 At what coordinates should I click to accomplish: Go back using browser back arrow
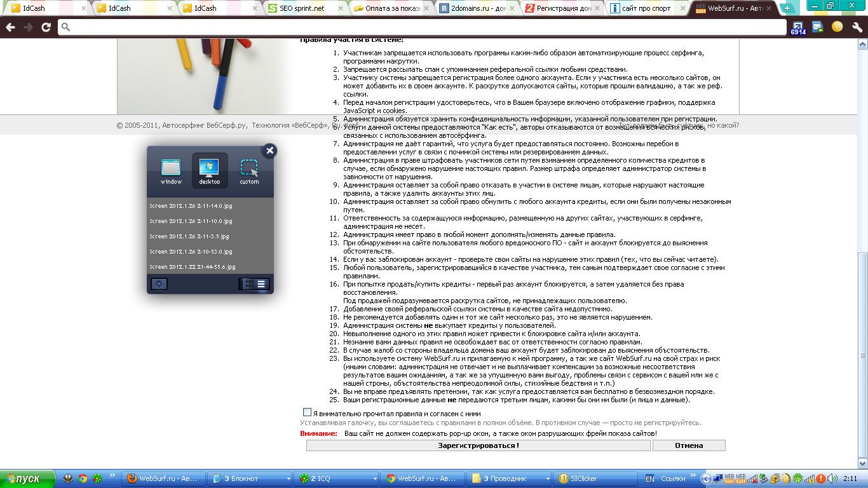[10, 27]
